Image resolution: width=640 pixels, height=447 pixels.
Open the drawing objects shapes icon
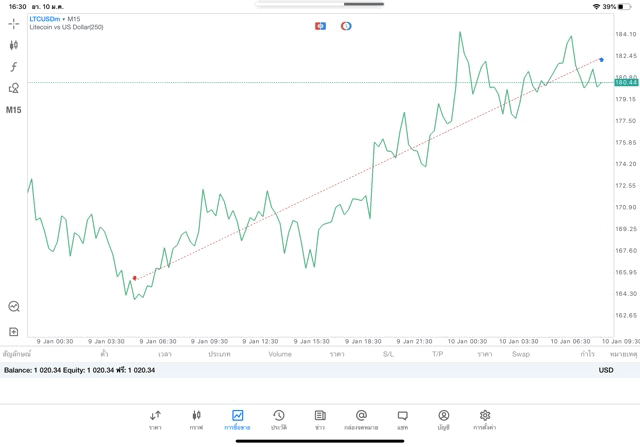(14, 88)
